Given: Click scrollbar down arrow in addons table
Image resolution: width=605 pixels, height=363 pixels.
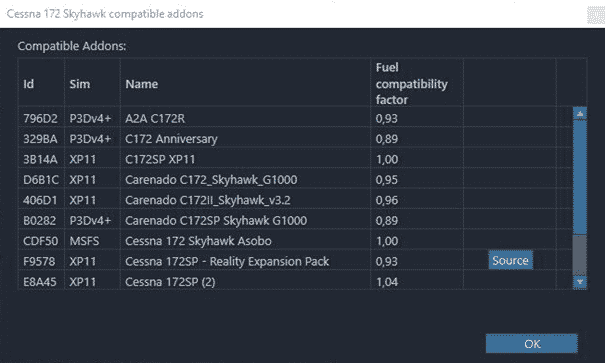Looking at the screenshot, I should (x=580, y=282).
